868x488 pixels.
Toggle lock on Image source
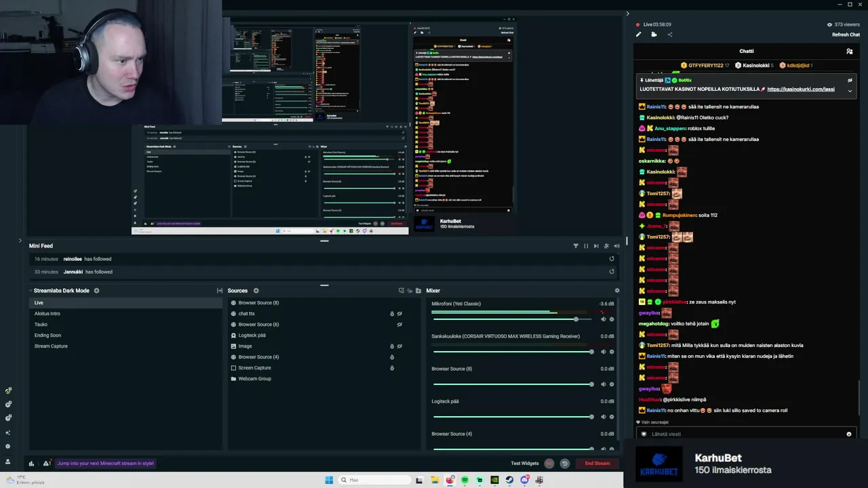tap(392, 346)
